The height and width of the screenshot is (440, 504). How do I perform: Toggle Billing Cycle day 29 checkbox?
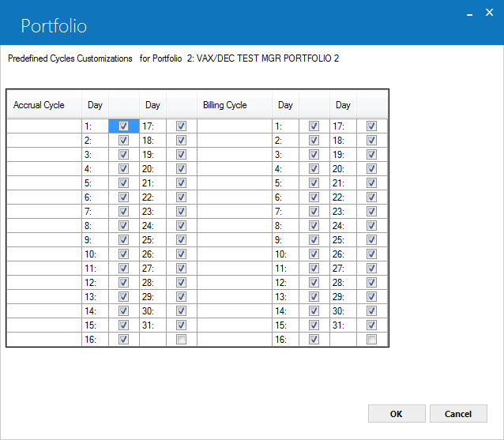[x=371, y=297]
